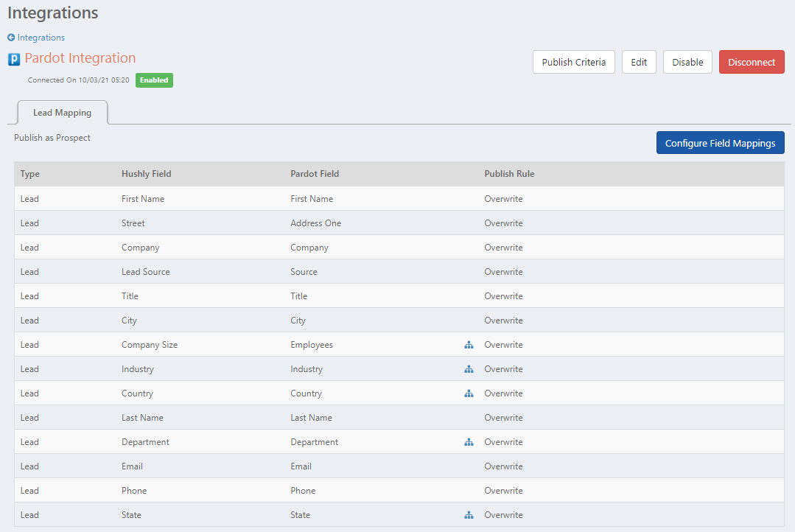Select 'Last Name' in Hushly Field column
The width and height of the screenshot is (795, 532).
click(x=142, y=418)
